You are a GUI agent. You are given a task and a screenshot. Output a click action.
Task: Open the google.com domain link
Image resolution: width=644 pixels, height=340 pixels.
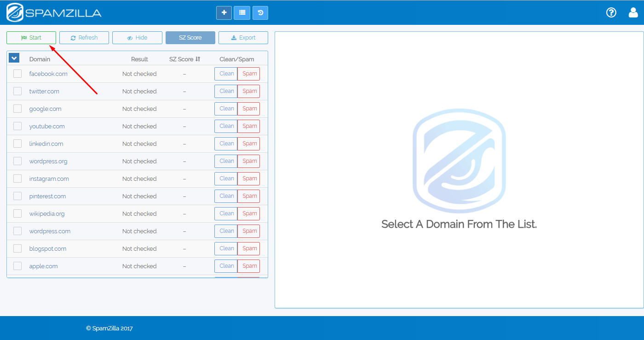click(x=45, y=109)
